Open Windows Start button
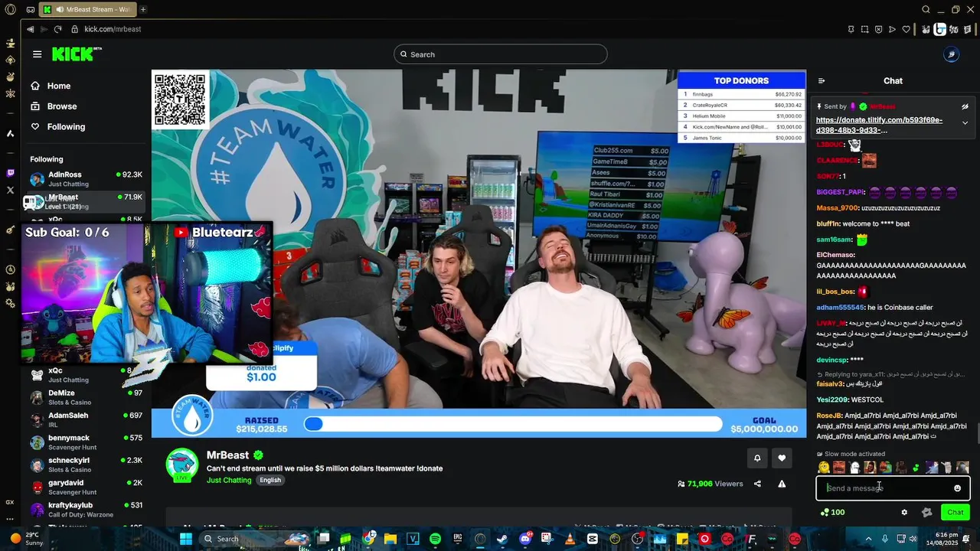 (x=186, y=539)
